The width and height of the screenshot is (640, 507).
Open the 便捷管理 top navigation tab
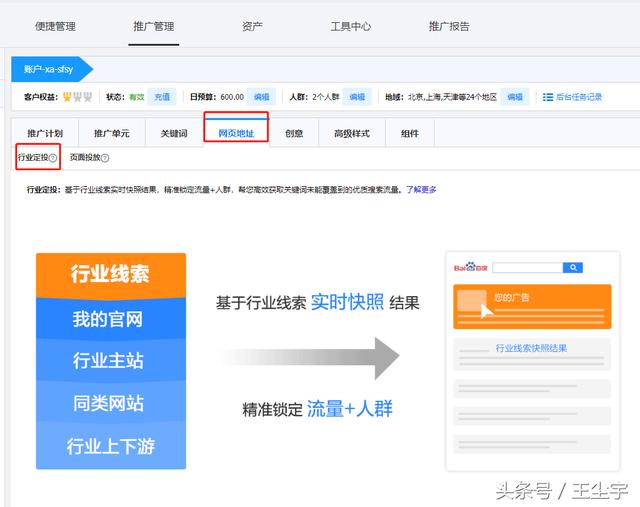coord(56,27)
